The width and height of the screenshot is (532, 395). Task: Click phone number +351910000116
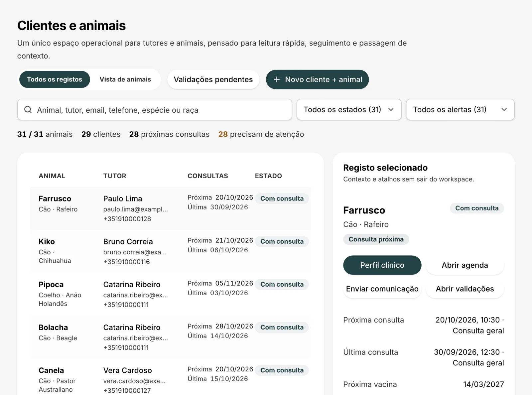126,262
